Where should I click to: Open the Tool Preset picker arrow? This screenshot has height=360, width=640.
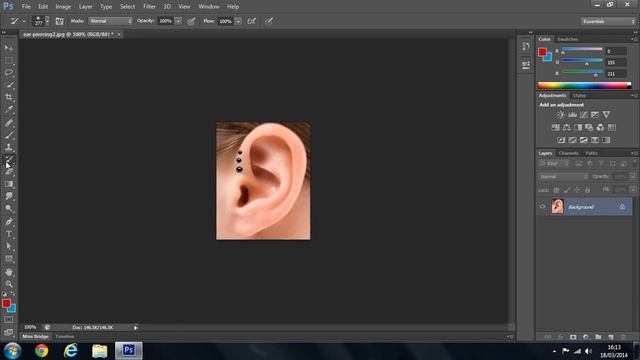(24, 21)
